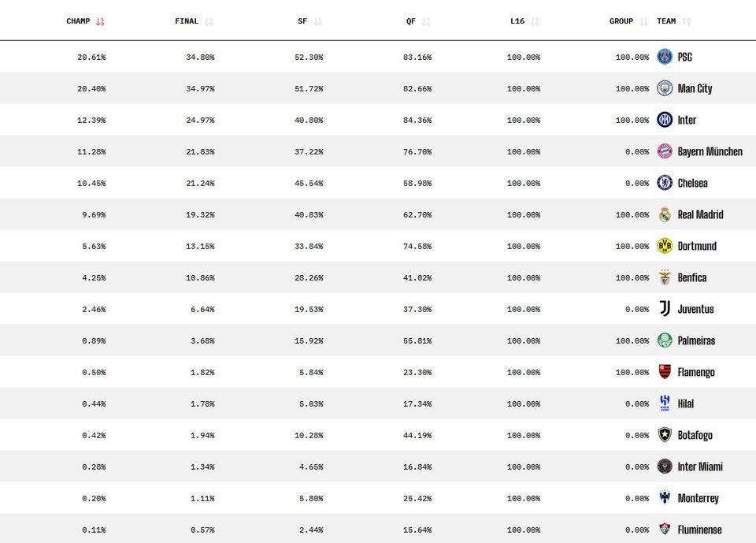This screenshot has height=543, width=756.
Task: Click the Juventus club logo
Action: [665, 309]
